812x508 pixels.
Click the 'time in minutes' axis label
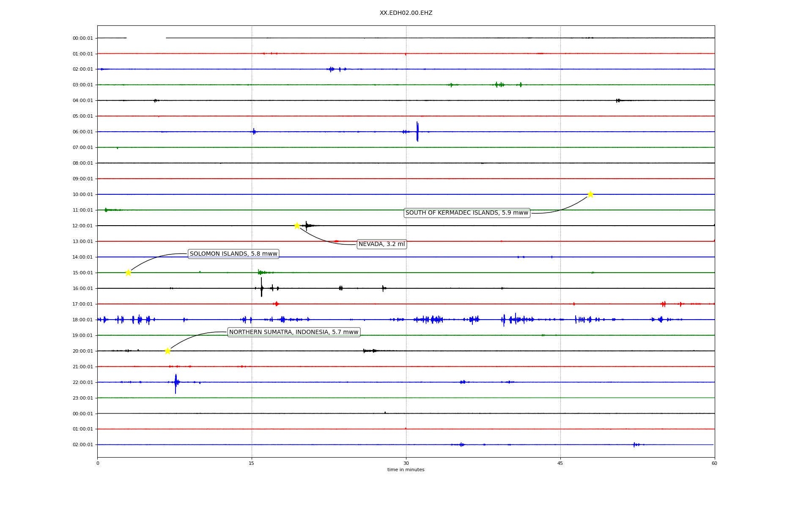[406, 470]
